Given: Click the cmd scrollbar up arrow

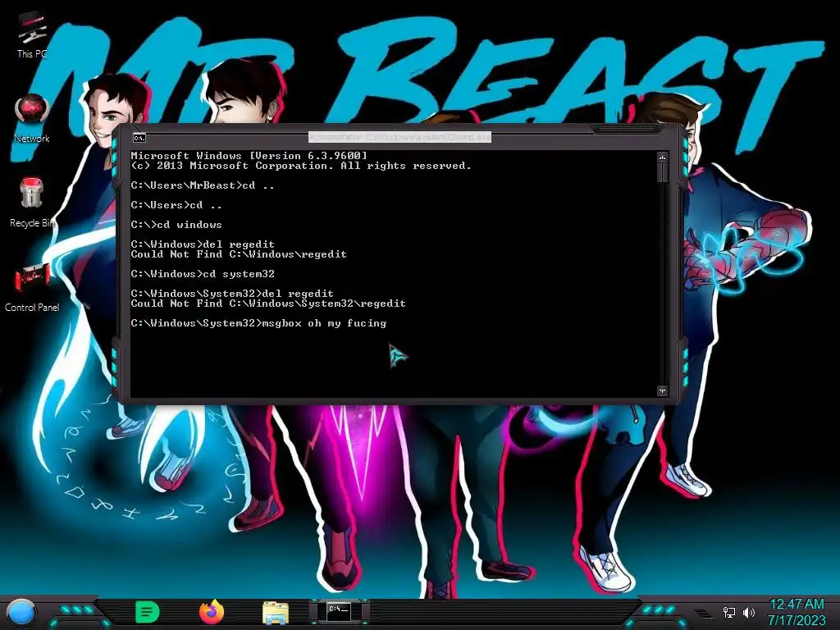Looking at the screenshot, I should tap(662, 157).
